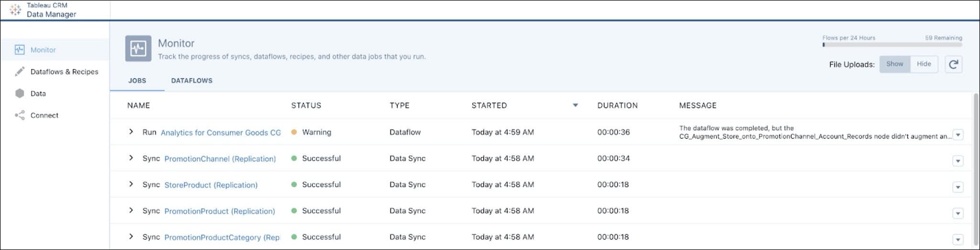
Task: Expand the PromotionProductCategory sync row
Action: pyautogui.click(x=131, y=237)
